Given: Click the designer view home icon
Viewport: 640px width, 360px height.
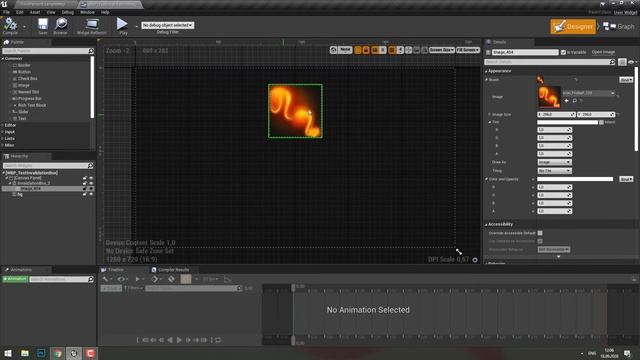Looking at the screenshot, I should click(x=333, y=50).
